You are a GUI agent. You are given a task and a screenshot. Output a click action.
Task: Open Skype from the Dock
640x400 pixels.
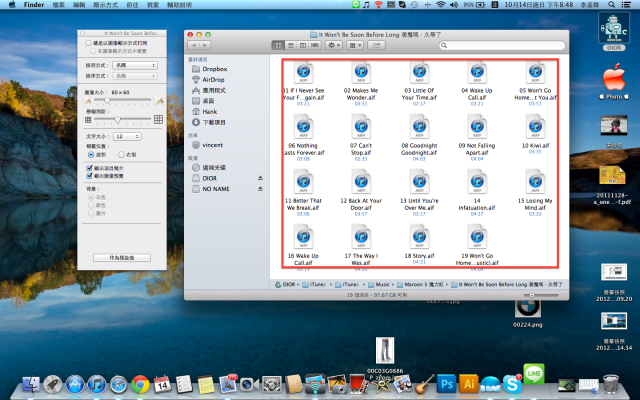(x=512, y=384)
